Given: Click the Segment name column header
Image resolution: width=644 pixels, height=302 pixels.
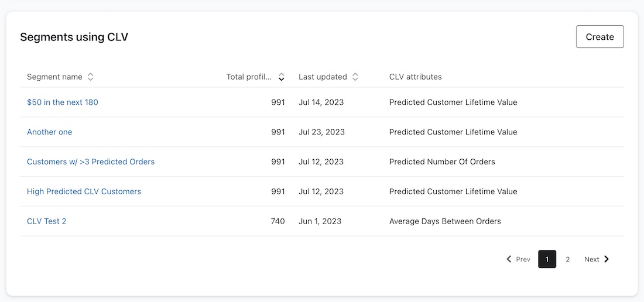Looking at the screenshot, I should (54, 77).
